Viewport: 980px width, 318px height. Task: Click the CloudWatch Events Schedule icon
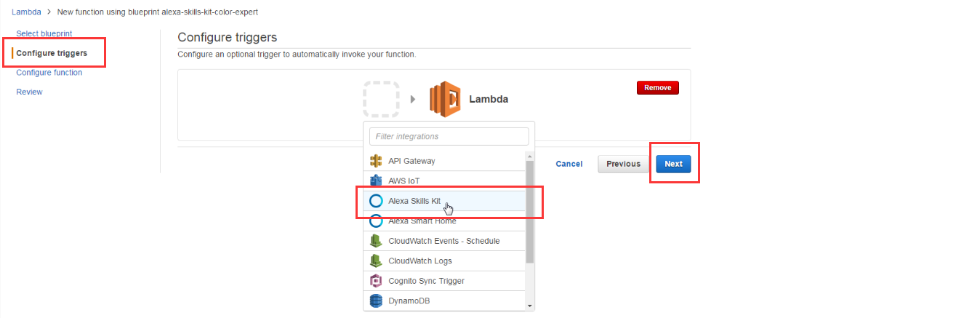(x=376, y=241)
